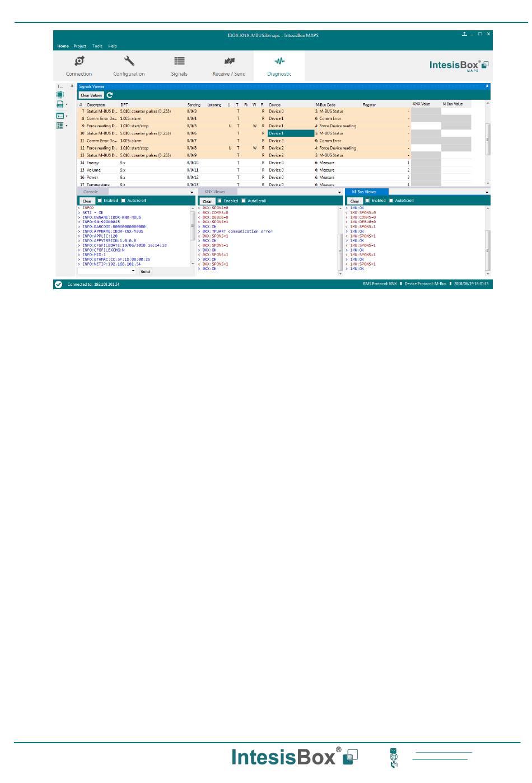Sort signals by the Sending column header
Image resolution: width=532 pixels, height=783 pixels.
click(x=194, y=105)
